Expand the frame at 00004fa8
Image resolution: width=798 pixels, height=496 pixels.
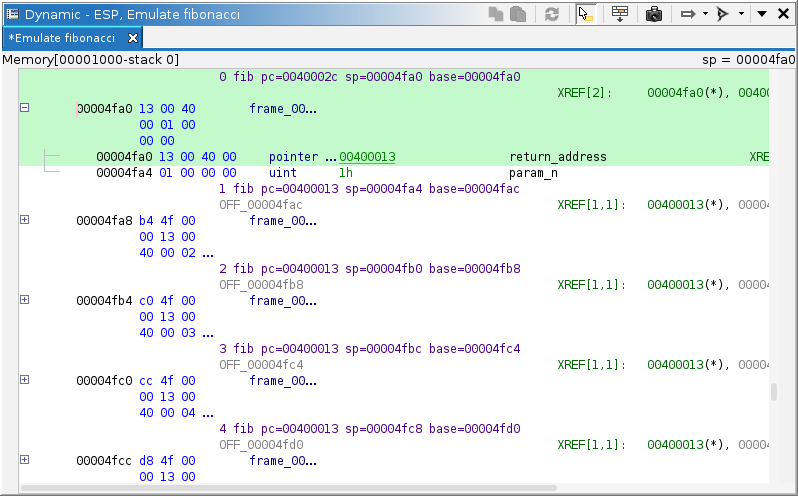[x=25, y=220]
